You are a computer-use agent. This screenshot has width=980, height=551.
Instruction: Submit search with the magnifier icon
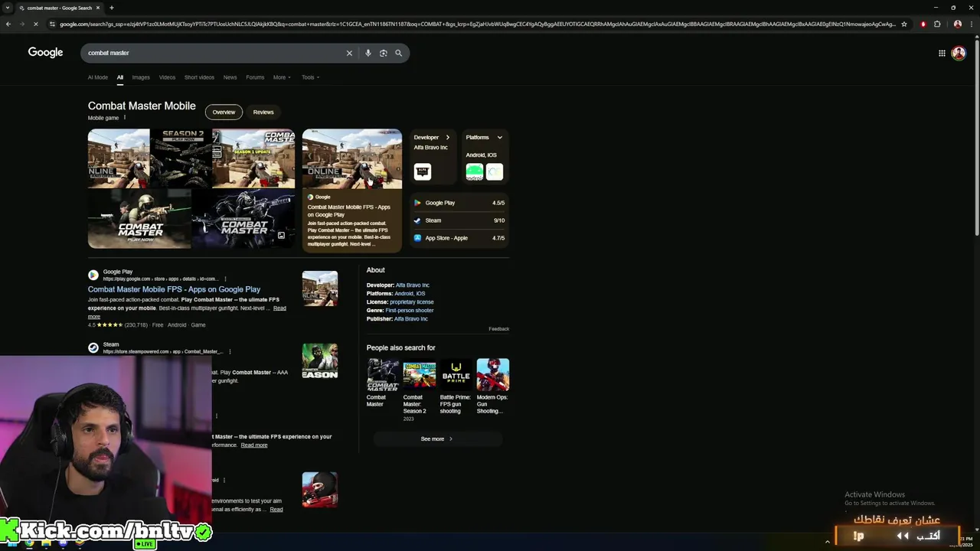tap(398, 53)
